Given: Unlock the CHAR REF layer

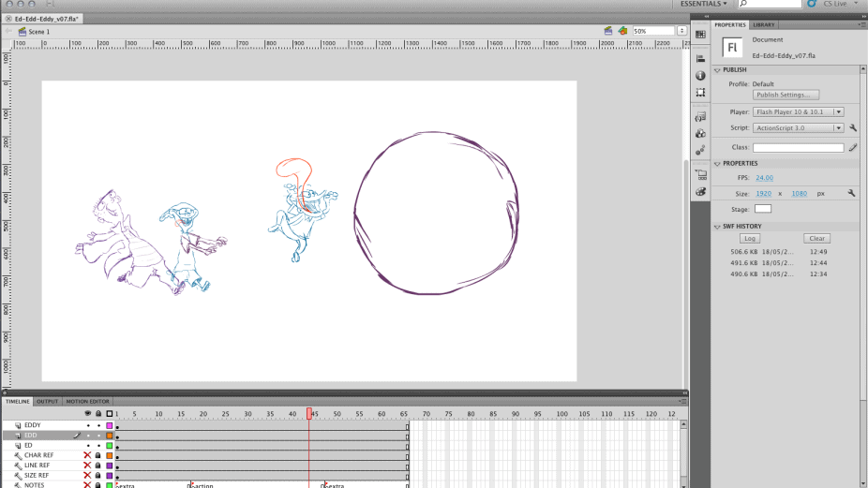Looking at the screenshot, I should 98,455.
